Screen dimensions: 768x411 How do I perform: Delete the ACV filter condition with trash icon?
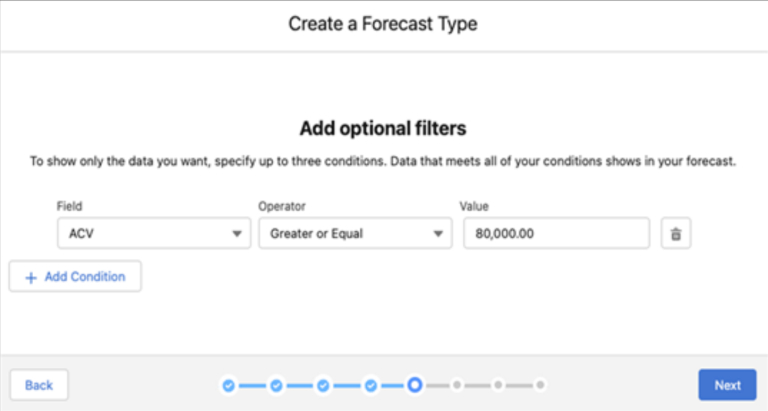pyautogui.click(x=676, y=234)
